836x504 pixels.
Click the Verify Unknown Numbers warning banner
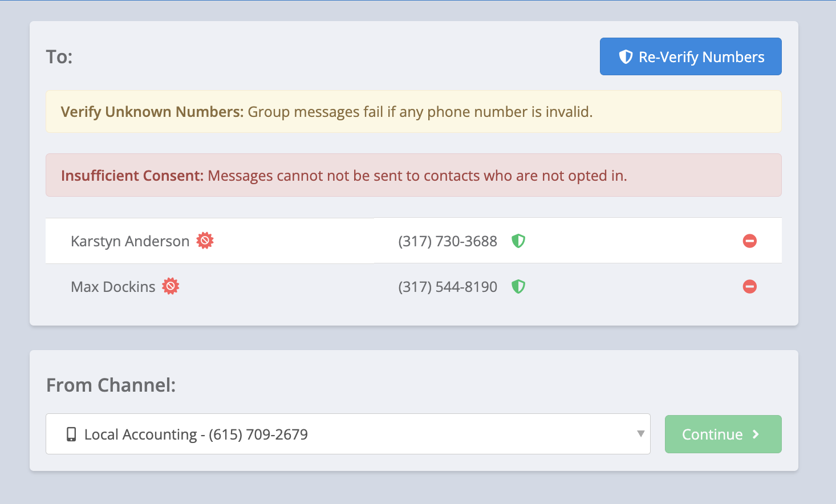[x=413, y=112]
